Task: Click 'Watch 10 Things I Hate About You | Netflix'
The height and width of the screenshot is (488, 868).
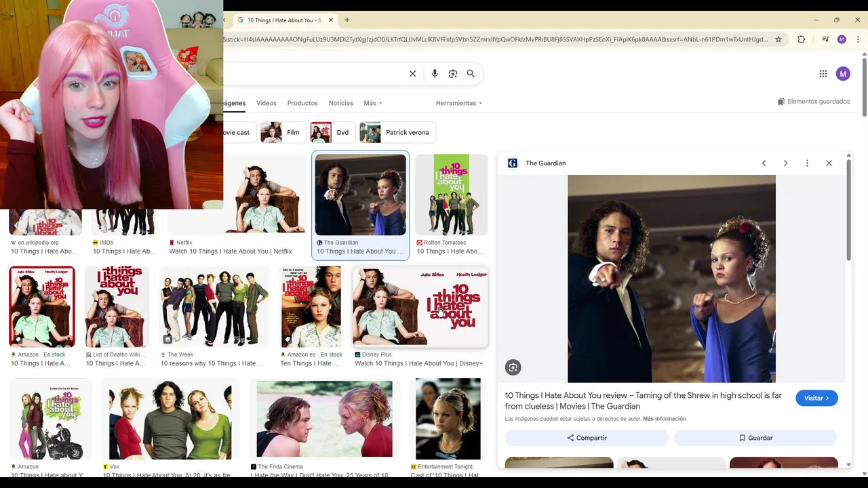Action: (x=231, y=251)
